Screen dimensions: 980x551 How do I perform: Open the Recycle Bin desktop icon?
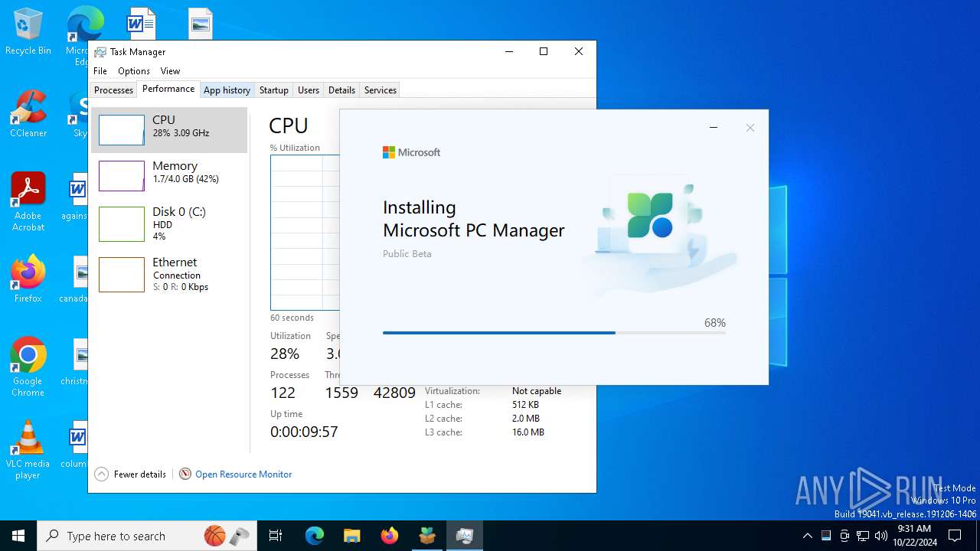[x=28, y=31]
